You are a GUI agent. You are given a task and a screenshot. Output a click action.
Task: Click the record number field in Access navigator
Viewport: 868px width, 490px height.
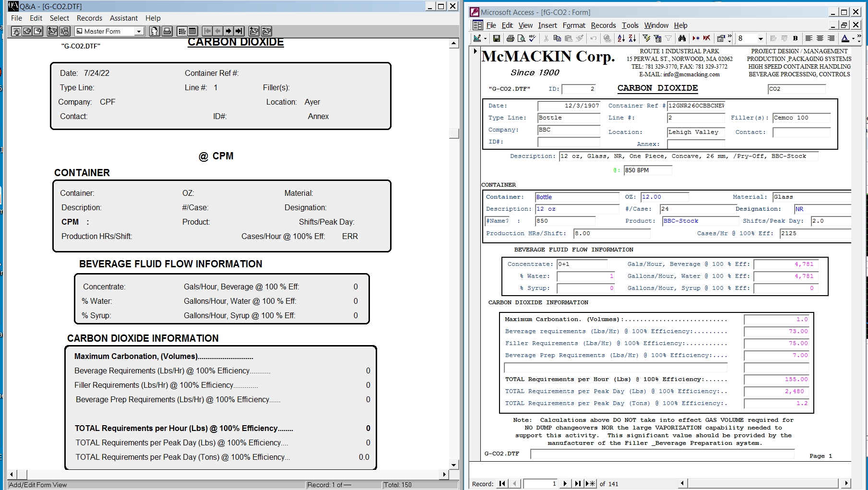pyautogui.click(x=540, y=484)
